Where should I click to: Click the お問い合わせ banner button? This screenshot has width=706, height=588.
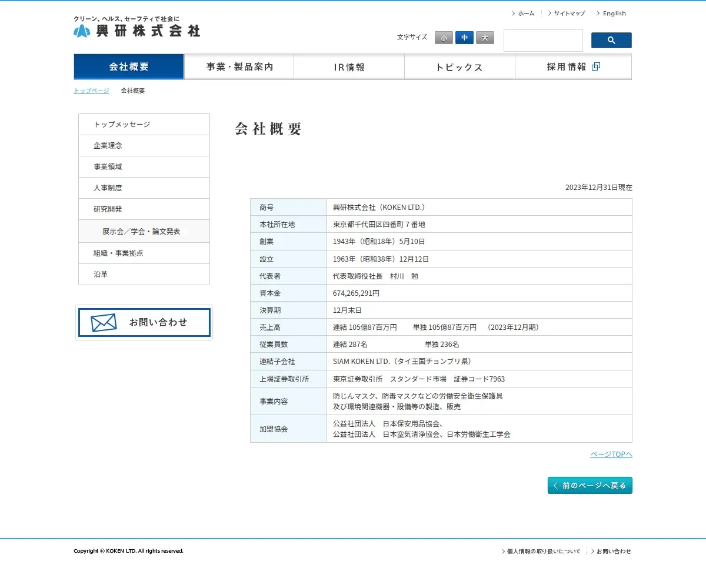pos(144,322)
